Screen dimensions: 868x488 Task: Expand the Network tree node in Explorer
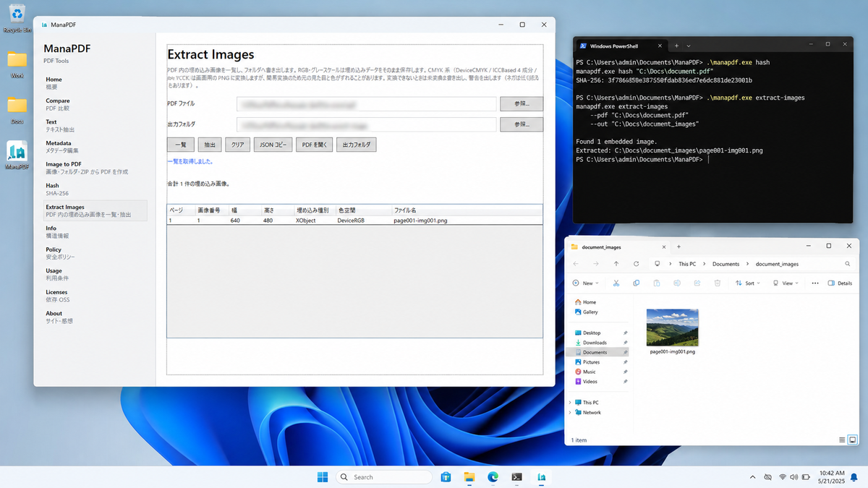(570, 413)
